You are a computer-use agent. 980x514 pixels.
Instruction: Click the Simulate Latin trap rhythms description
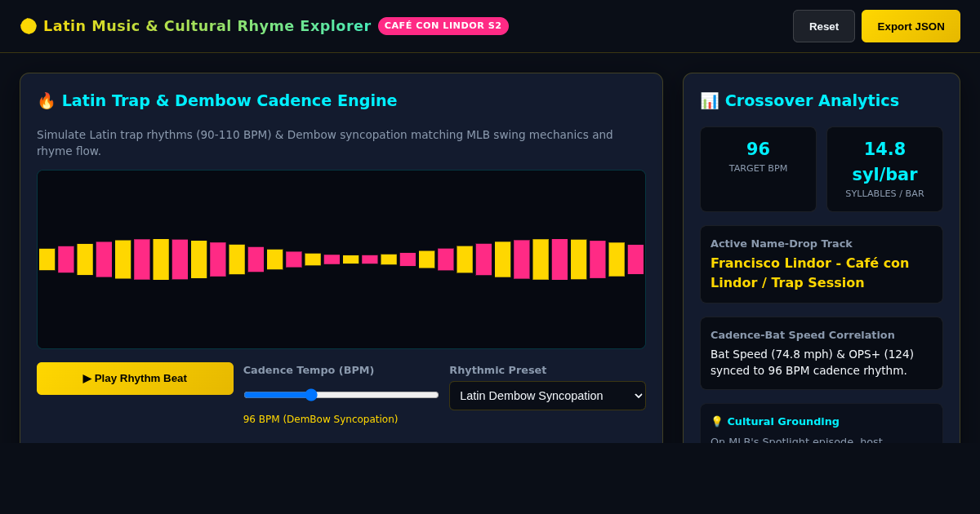[325, 143]
